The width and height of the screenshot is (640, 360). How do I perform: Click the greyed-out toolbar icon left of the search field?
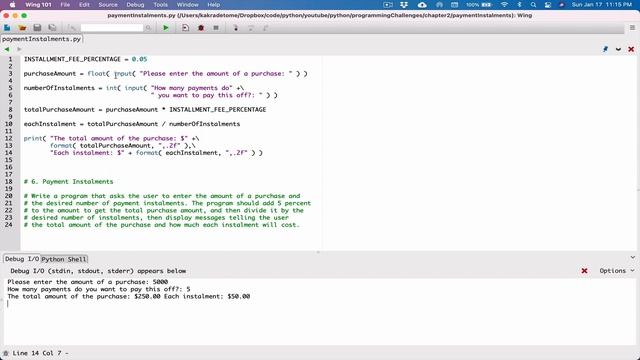point(72,28)
